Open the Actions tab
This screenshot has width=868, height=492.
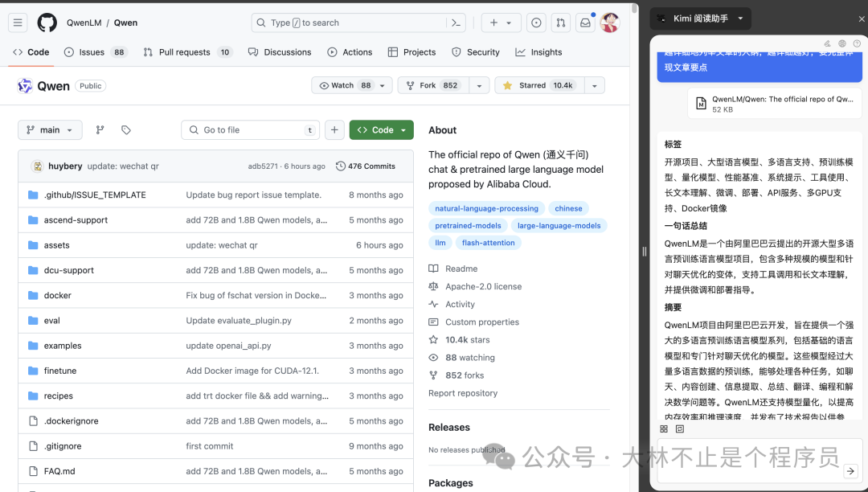pyautogui.click(x=350, y=52)
